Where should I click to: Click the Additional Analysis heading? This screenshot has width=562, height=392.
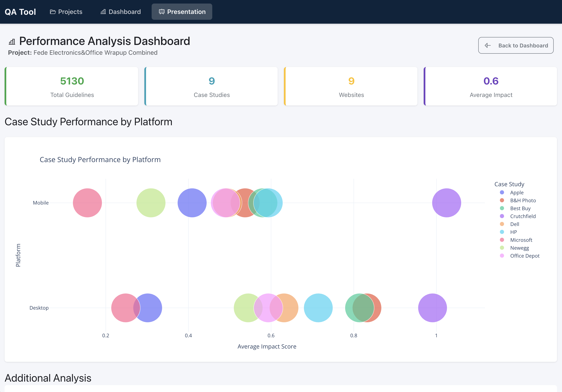tap(48, 378)
